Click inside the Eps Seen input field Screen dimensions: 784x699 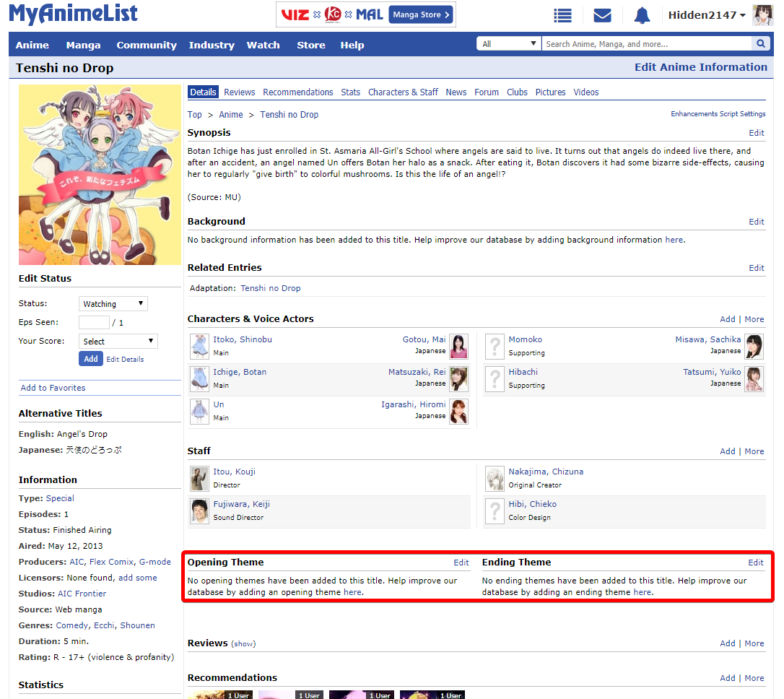click(x=94, y=323)
